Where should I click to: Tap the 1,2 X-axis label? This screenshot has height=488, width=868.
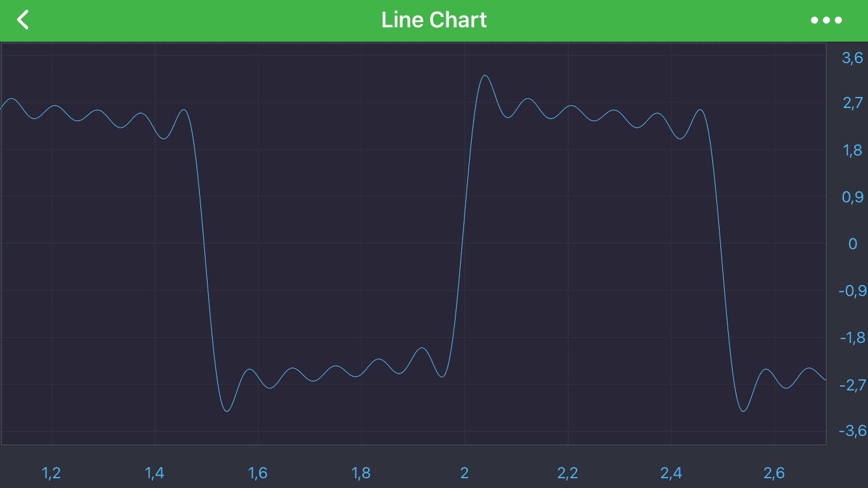click(x=51, y=473)
